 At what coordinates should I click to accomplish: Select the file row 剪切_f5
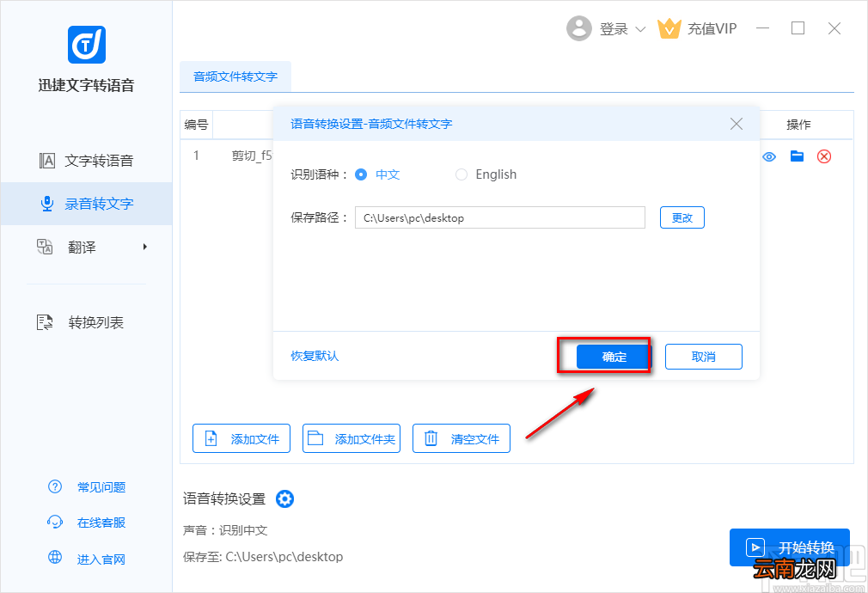pyautogui.click(x=252, y=156)
